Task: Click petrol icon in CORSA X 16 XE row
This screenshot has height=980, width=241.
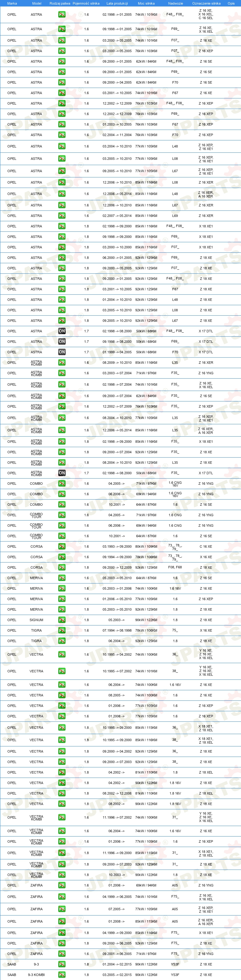Action: click(x=62, y=557)
